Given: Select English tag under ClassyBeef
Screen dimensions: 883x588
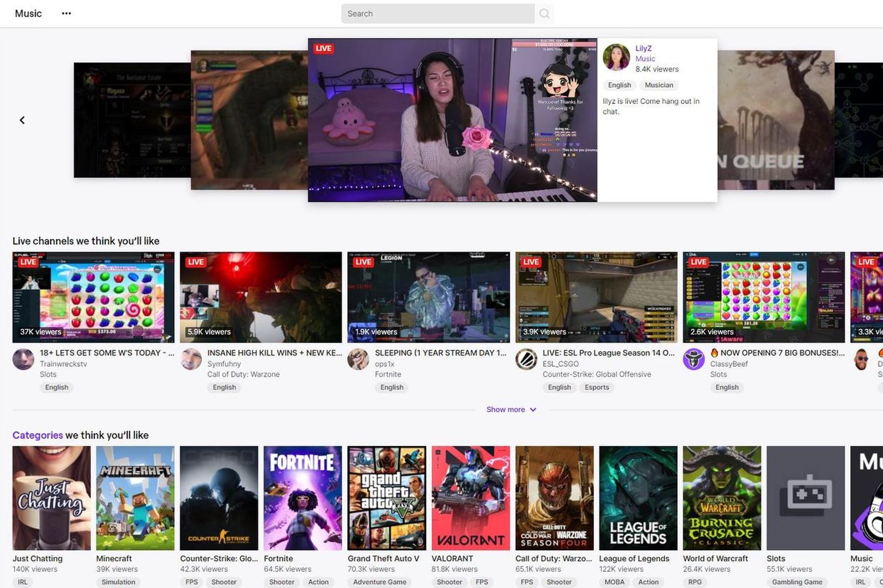Looking at the screenshot, I should click(727, 387).
